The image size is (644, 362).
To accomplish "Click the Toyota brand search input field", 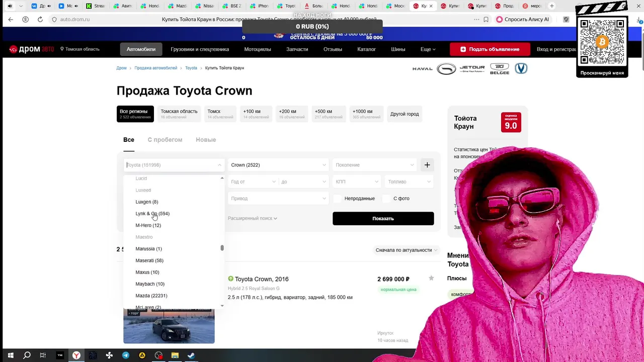I will pos(174,165).
